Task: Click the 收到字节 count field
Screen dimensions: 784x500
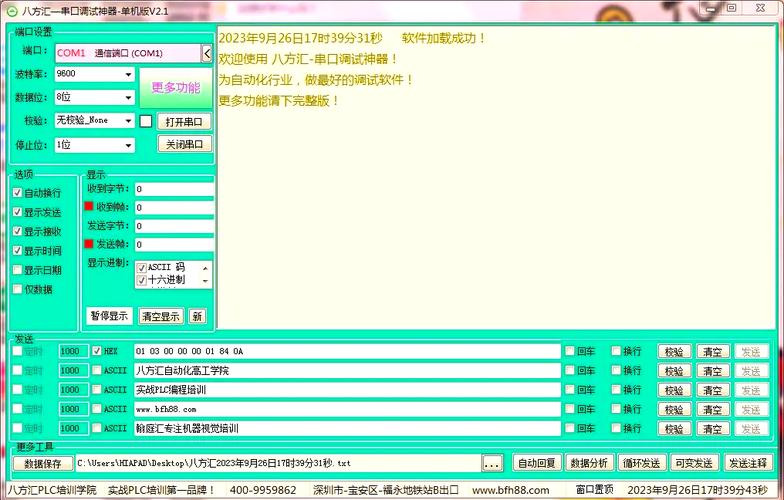Action: pos(174,189)
